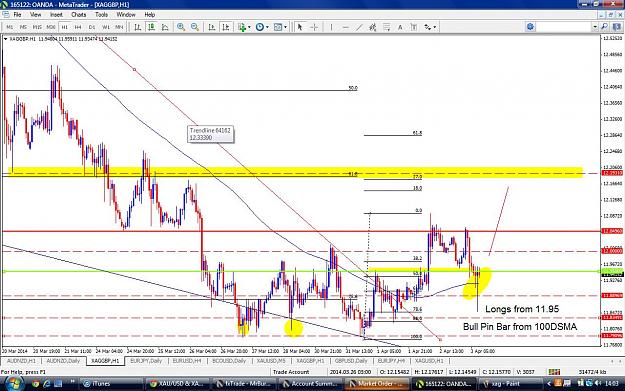Switch to M1 timeframe
Screen dimensions: 625x391
tap(10, 27)
